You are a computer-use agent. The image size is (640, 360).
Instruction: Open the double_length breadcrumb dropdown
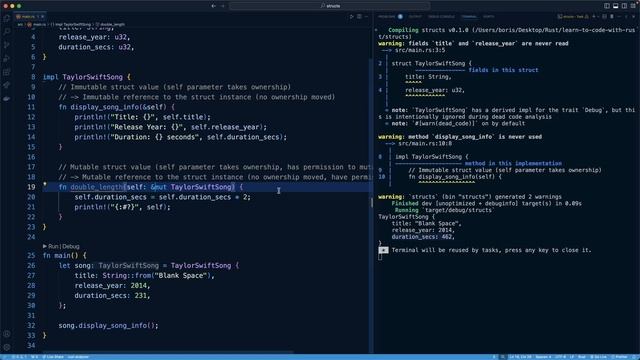[x=110, y=24]
